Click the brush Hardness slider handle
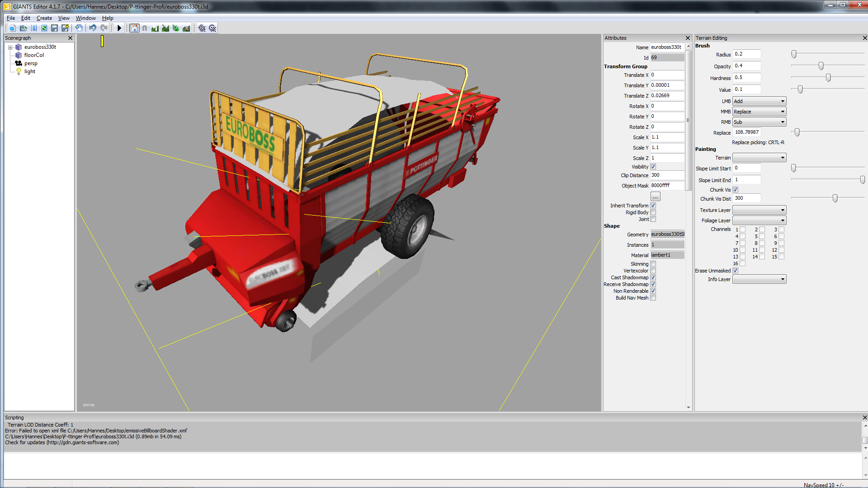Image resolution: width=868 pixels, height=488 pixels. coord(828,78)
